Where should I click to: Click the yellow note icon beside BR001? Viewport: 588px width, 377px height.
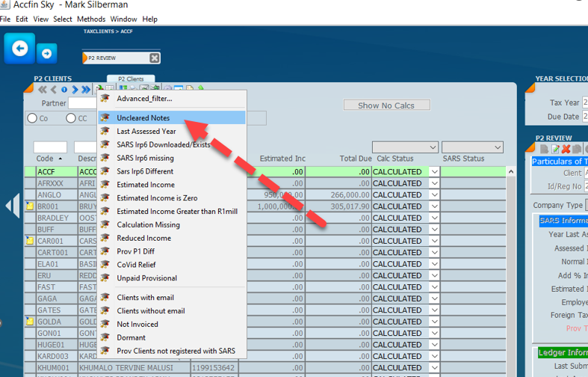pyautogui.click(x=30, y=206)
